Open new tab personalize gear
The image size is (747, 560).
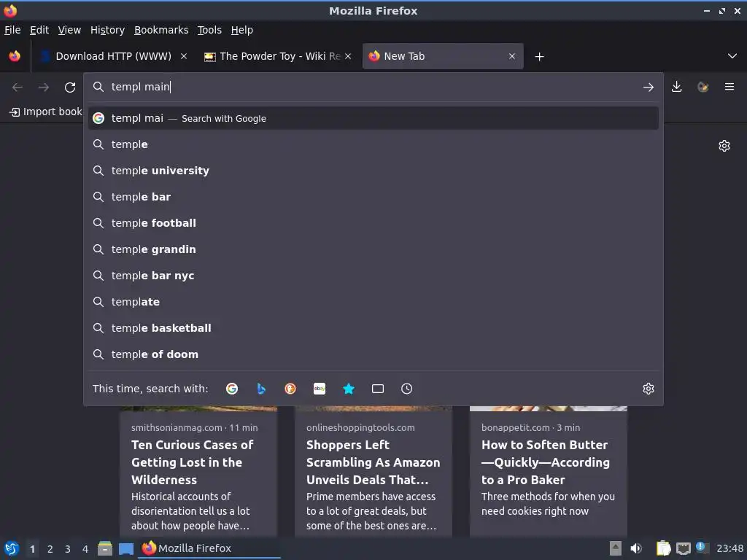(x=724, y=146)
